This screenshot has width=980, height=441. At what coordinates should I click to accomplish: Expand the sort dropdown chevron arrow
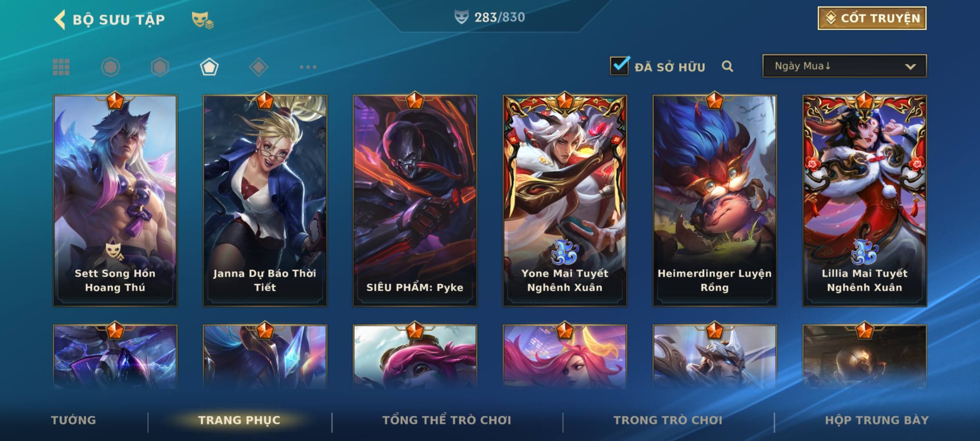[x=910, y=67]
